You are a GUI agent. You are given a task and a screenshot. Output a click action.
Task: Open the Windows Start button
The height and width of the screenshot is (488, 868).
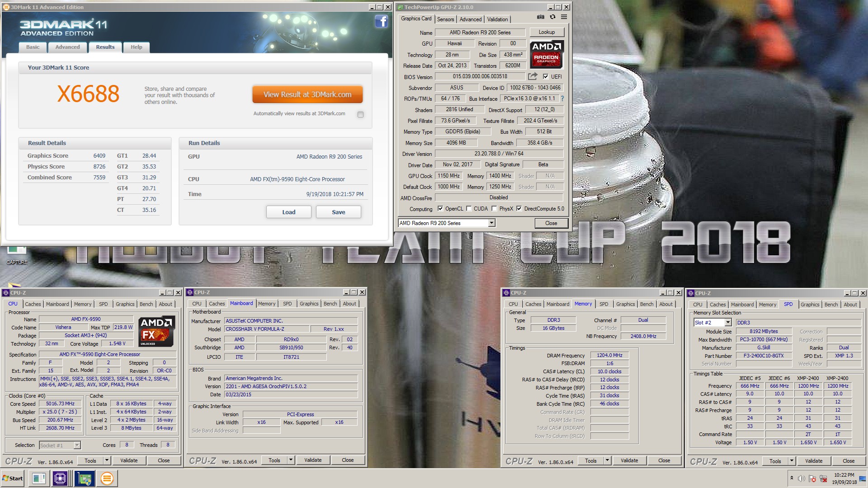(x=13, y=479)
